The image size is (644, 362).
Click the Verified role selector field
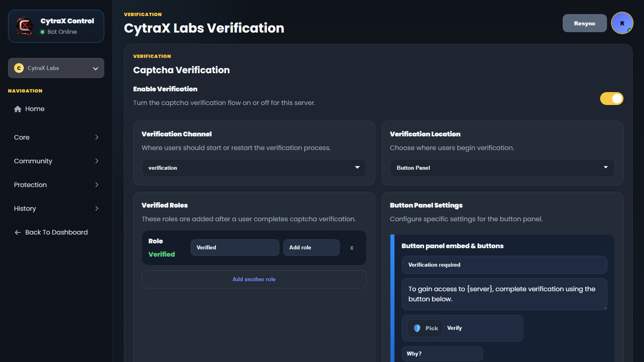click(x=235, y=248)
